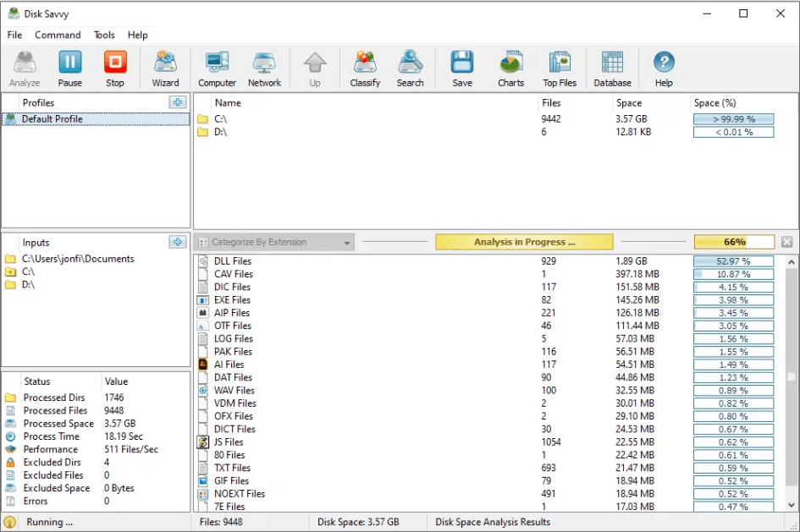
Task: Cancel analysis with the X beside 66%
Action: click(786, 242)
